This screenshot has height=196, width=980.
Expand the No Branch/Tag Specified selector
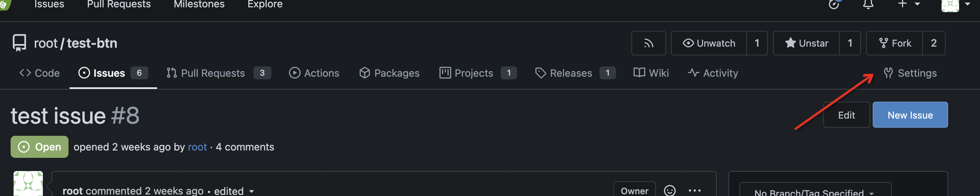click(814, 192)
